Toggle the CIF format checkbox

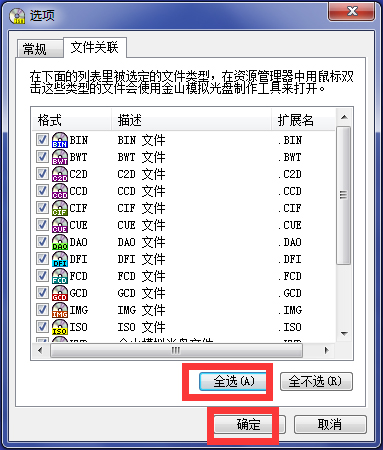[42, 207]
